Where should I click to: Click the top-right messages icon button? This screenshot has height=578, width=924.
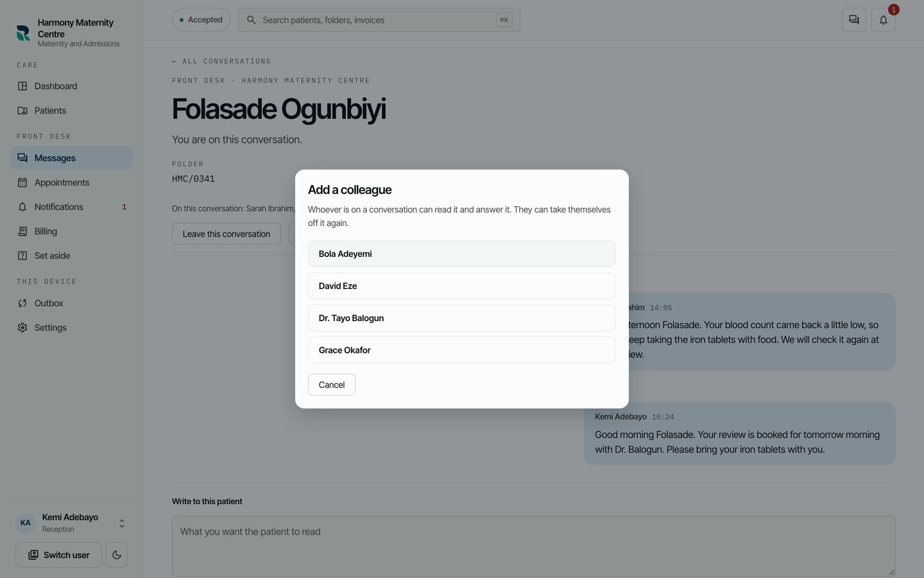[x=853, y=20]
